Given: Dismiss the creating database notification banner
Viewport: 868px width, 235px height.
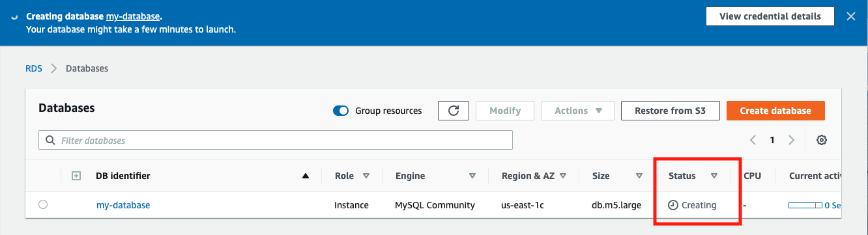Looking at the screenshot, I should [850, 17].
